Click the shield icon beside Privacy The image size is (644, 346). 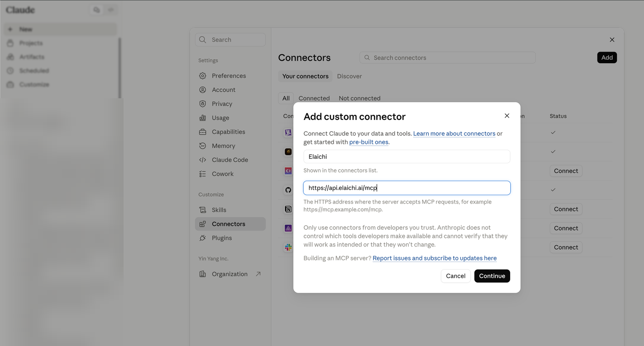(x=202, y=104)
